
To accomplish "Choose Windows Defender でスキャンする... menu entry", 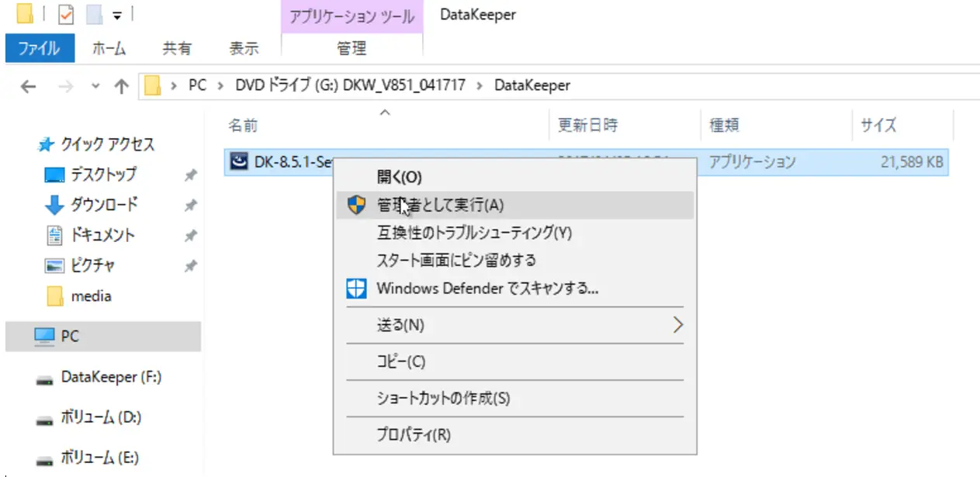I will [515, 289].
